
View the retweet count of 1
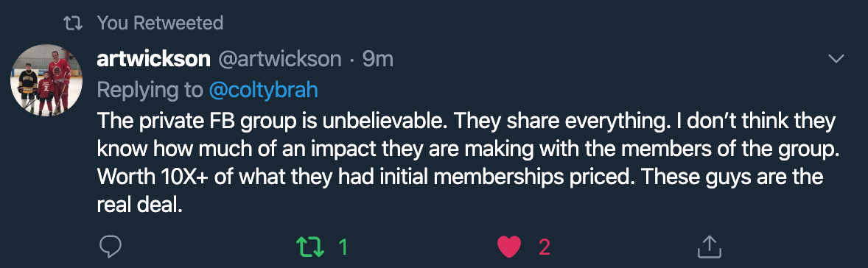pyautogui.click(x=343, y=247)
